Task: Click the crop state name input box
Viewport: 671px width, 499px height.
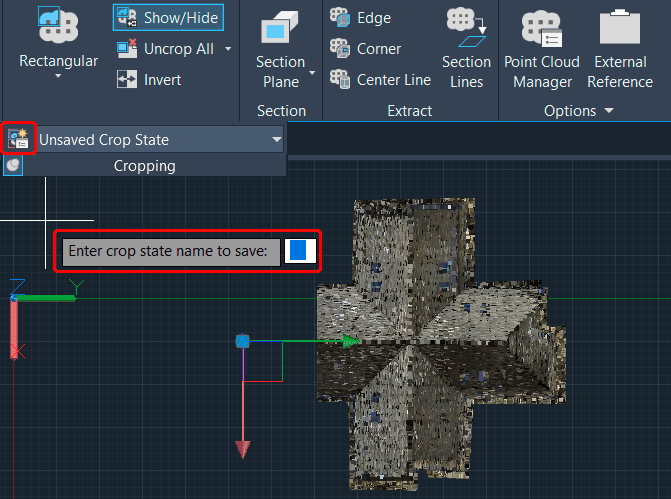Action: [300, 251]
